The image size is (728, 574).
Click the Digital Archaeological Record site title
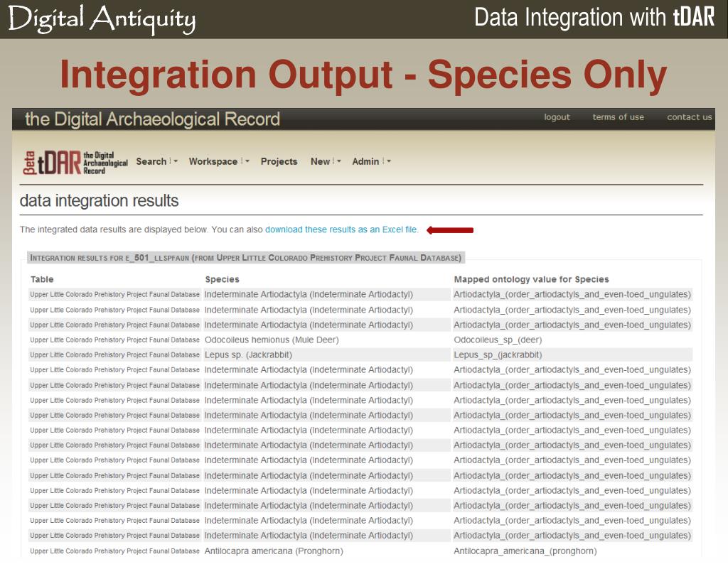[152, 119]
